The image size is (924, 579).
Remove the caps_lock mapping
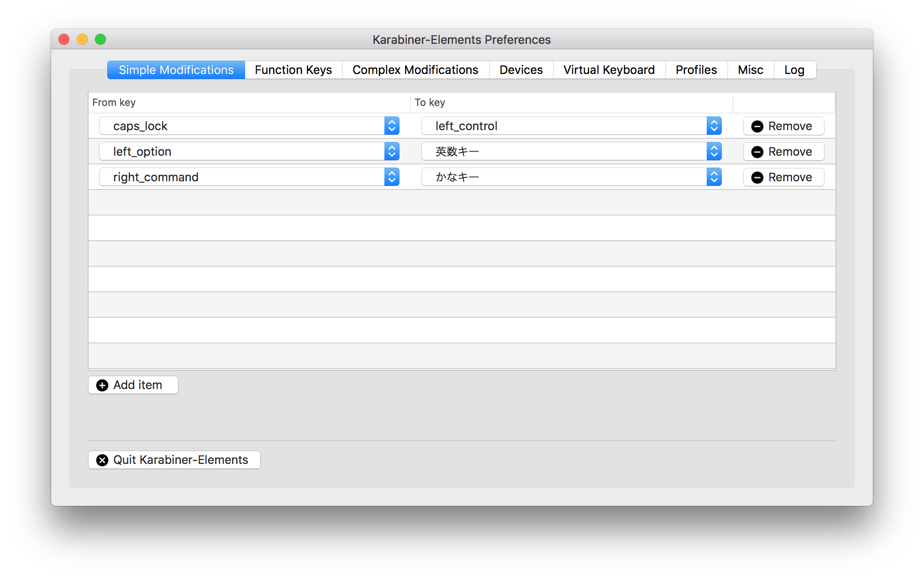tap(783, 126)
